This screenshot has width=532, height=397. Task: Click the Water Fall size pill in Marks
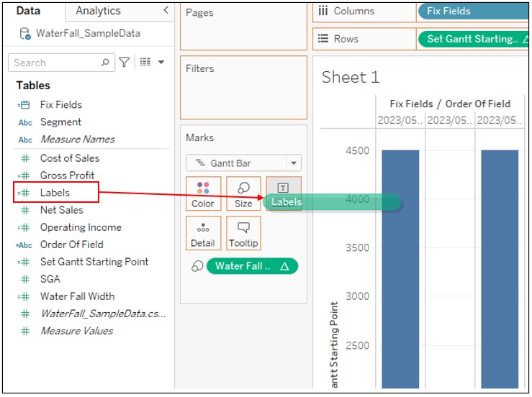click(x=252, y=266)
